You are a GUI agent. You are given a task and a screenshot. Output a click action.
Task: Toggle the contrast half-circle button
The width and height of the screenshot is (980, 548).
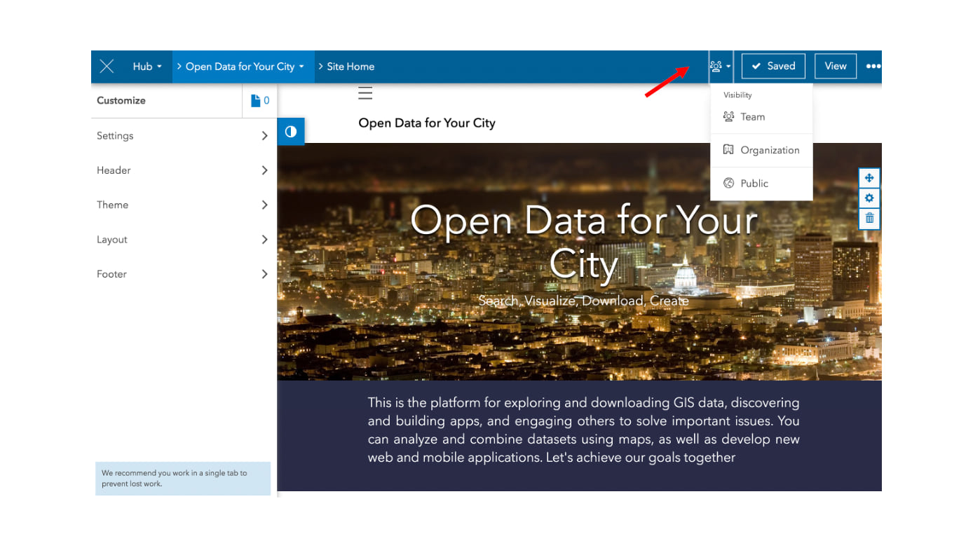point(291,132)
